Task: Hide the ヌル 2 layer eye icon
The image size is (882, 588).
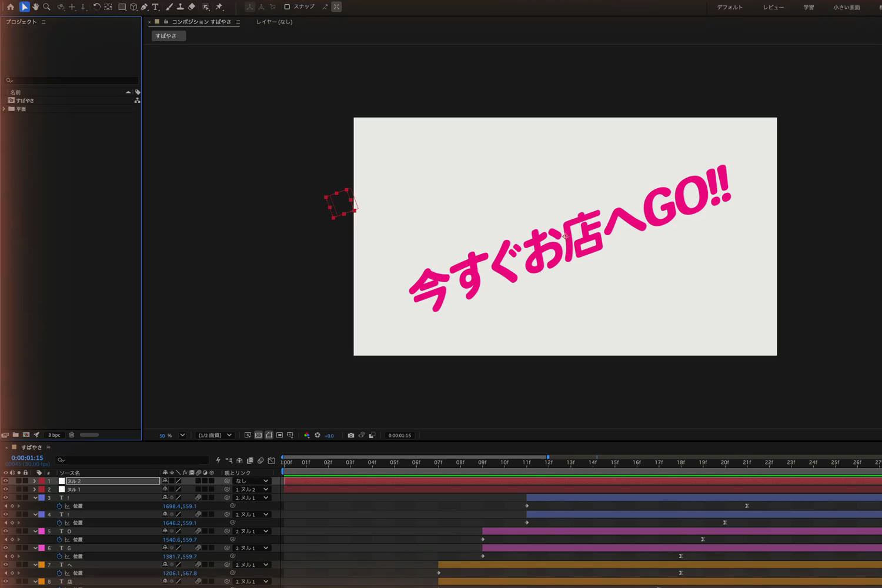Action: click(x=6, y=481)
